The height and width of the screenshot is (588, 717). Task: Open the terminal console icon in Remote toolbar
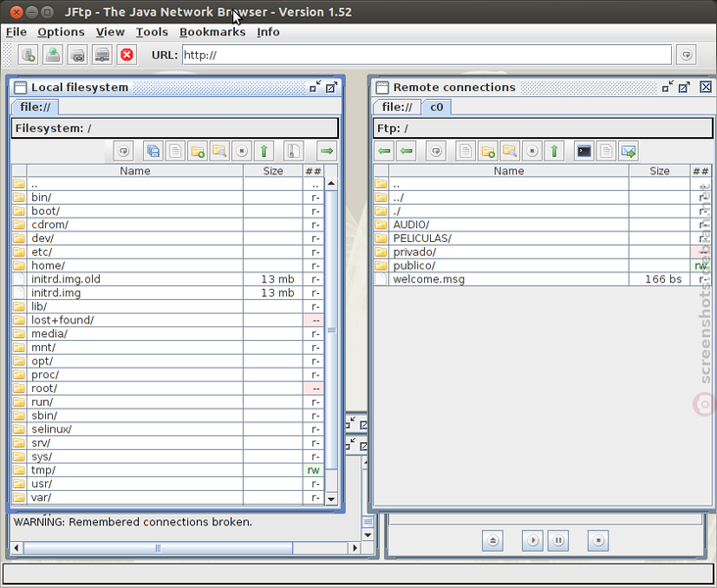pyautogui.click(x=584, y=151)
